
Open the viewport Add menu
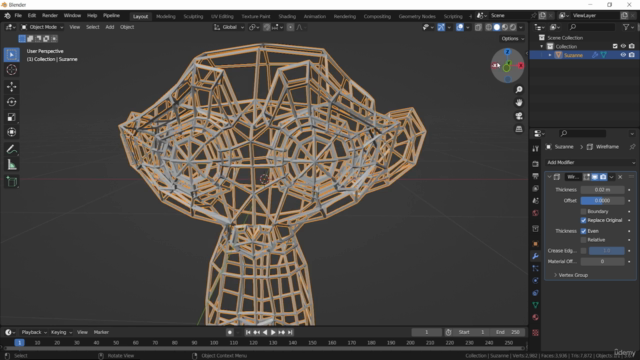[110, 27]
